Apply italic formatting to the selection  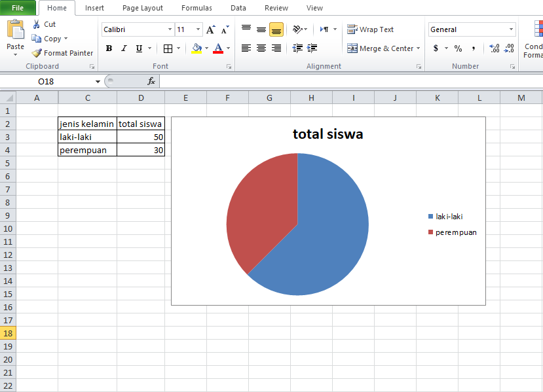pyautogui.click(x=122, y=48)
